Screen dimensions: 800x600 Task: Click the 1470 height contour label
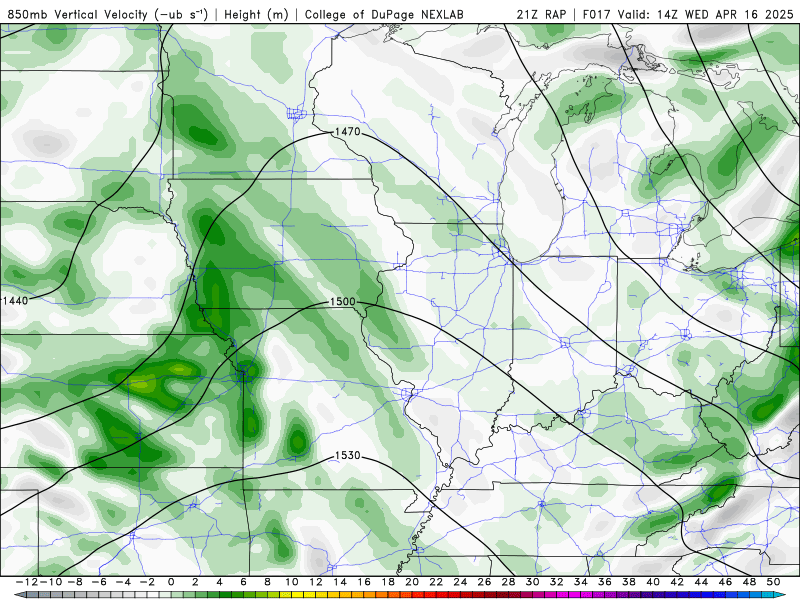347,132
